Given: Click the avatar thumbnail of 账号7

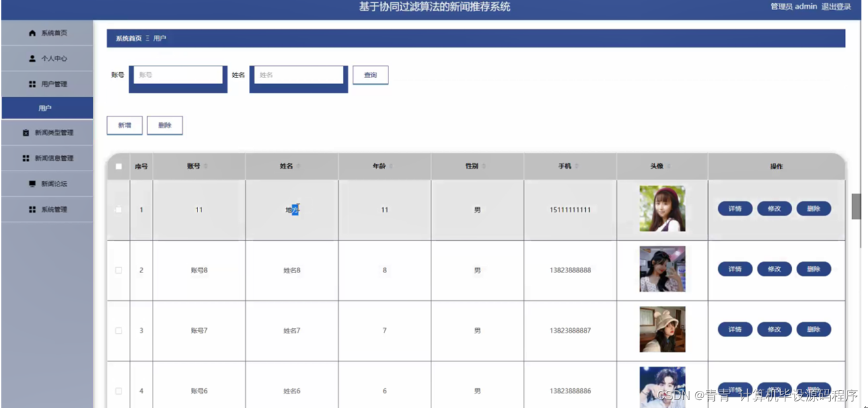Looking at the screenshot, I should pyautogui.click(x=663, y=329).
